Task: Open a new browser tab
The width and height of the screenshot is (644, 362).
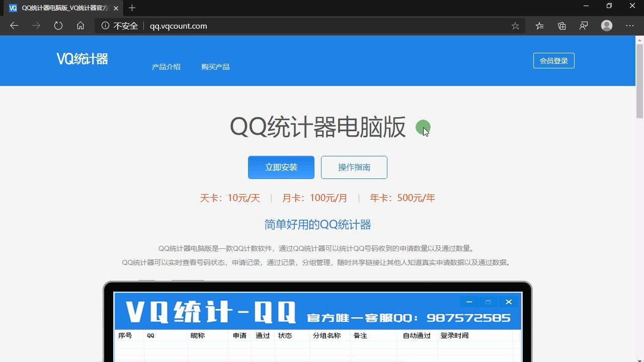Action: 132,8
